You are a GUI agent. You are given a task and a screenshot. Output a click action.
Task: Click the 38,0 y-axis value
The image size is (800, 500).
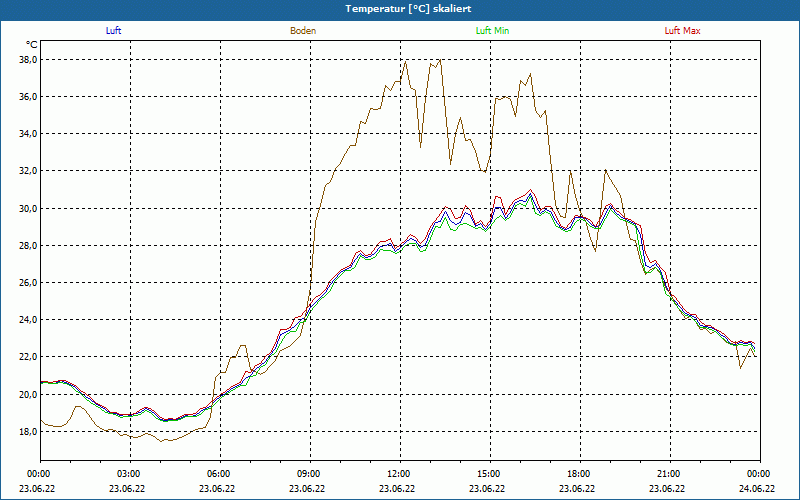pos(27,60)
